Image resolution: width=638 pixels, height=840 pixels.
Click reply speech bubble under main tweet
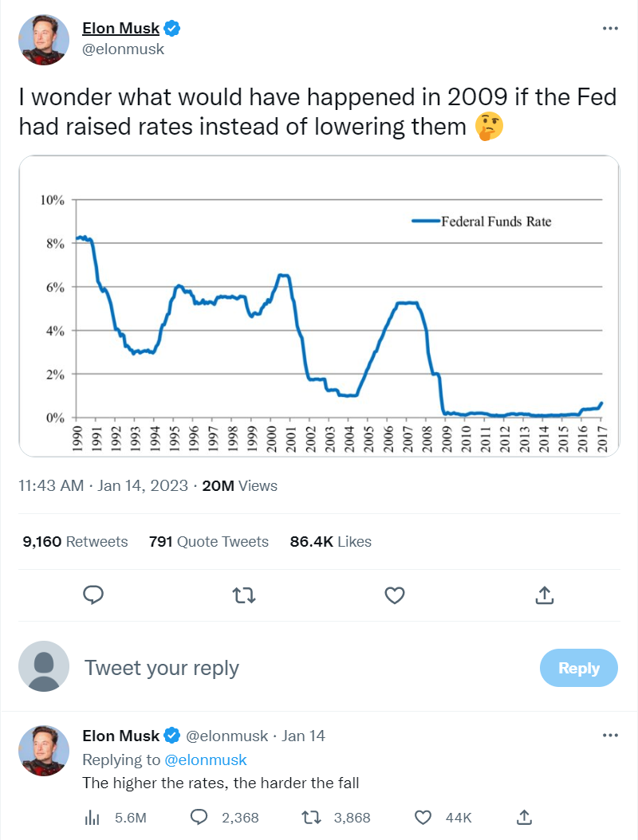click(x=94, y=595)
